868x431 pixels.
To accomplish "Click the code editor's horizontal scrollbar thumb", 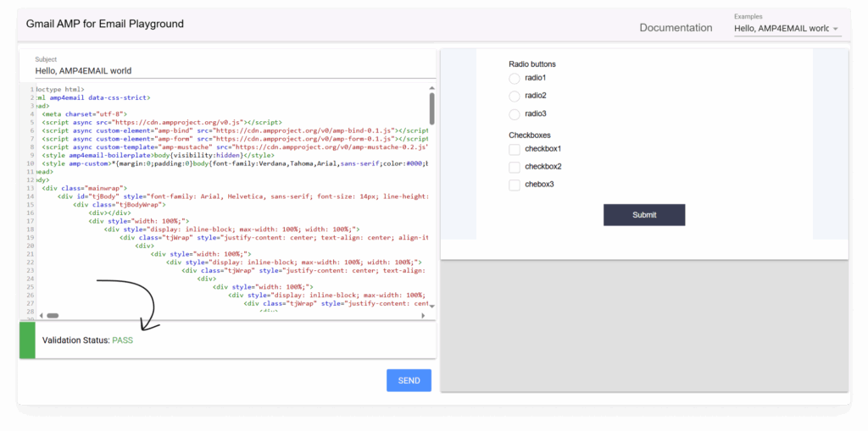I will (53, 315).
